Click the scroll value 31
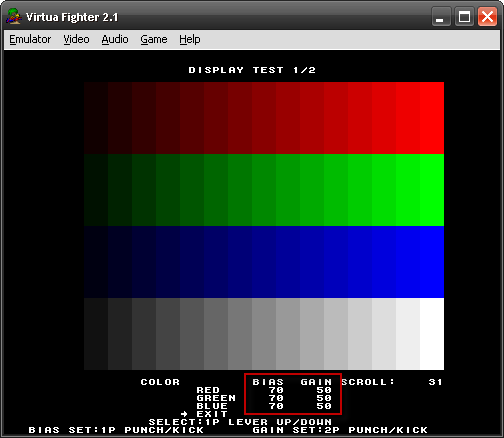Screen dimensions: 504x438 435,382
